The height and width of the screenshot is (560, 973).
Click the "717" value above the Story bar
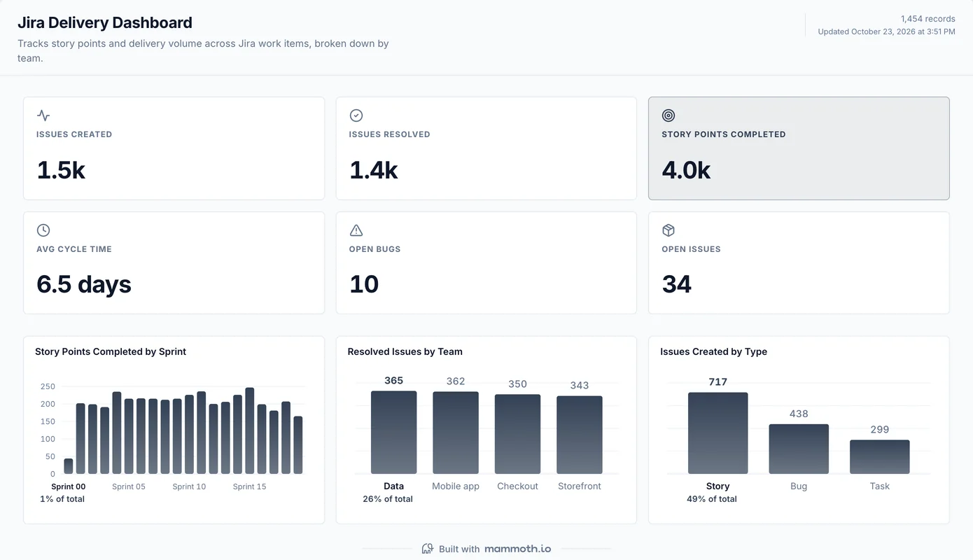point(718,382)
